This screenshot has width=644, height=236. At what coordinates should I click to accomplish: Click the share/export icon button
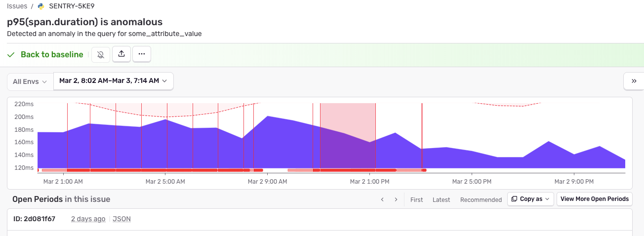121,54
